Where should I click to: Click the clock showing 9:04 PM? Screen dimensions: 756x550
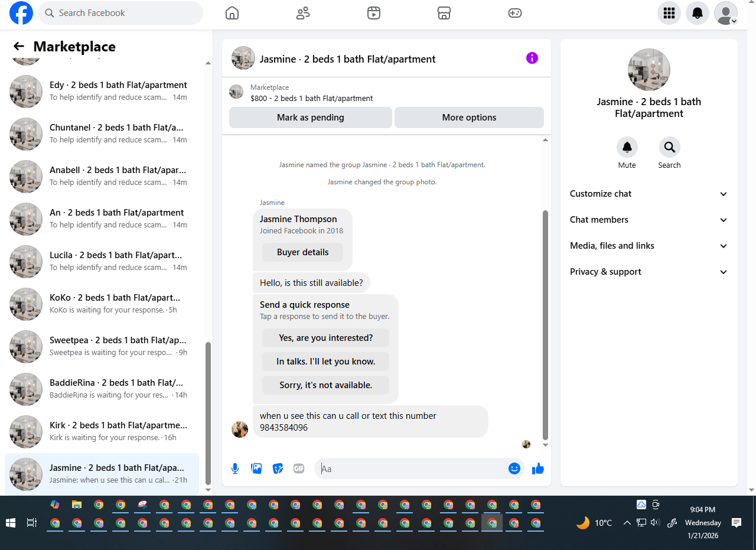703,509
